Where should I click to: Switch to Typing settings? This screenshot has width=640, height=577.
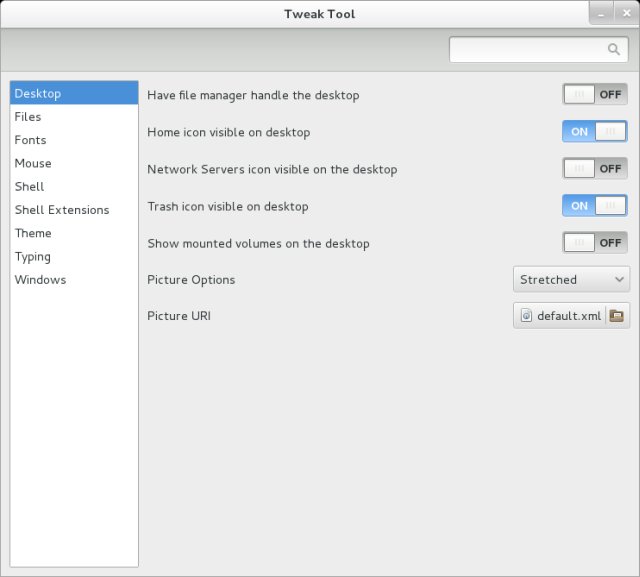[74, 257]
